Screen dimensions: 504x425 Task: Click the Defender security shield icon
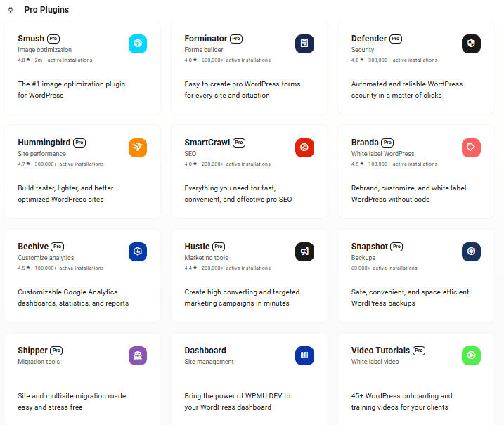pyautogui.click(x=471, y=44)
